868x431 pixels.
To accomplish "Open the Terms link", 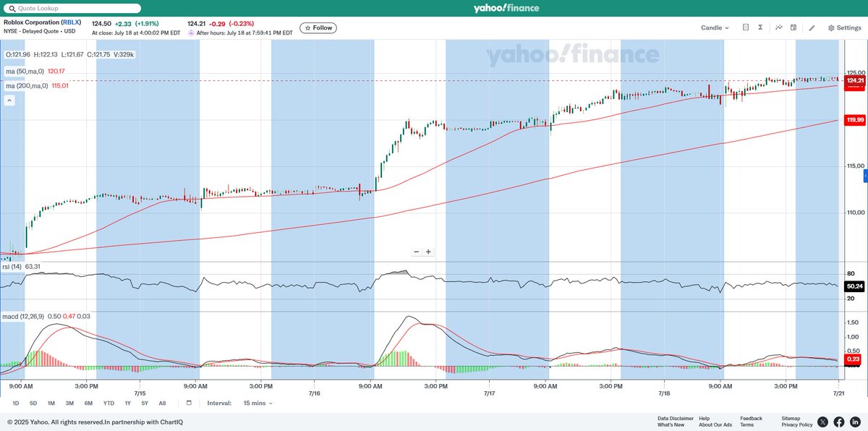I will [x=746, y=424].
